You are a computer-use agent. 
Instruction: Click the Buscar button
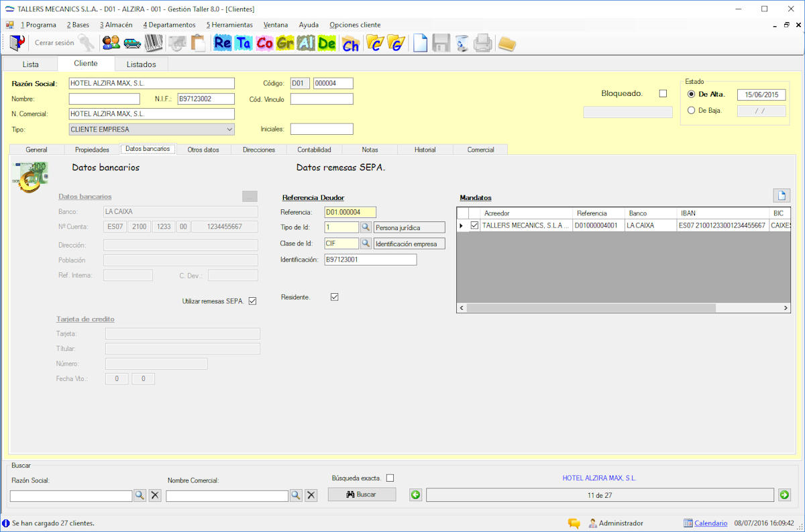tap(362, 494)
